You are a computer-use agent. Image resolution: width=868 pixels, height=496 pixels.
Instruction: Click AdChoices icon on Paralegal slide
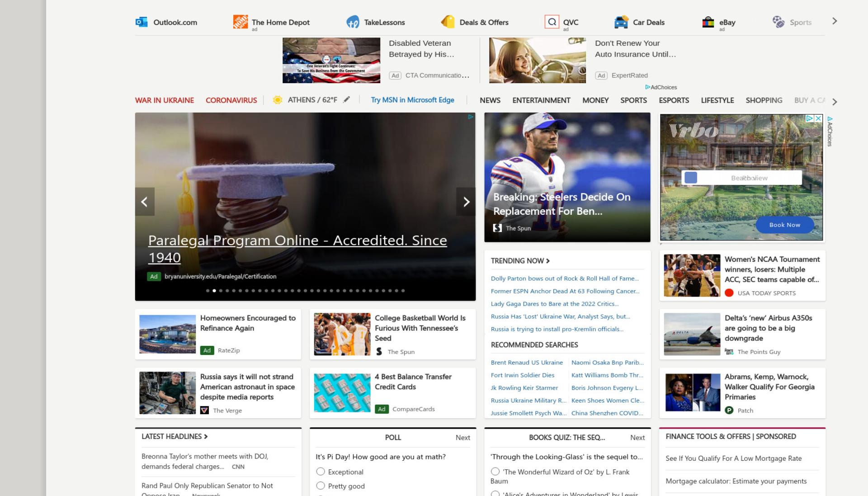point(471,117)
